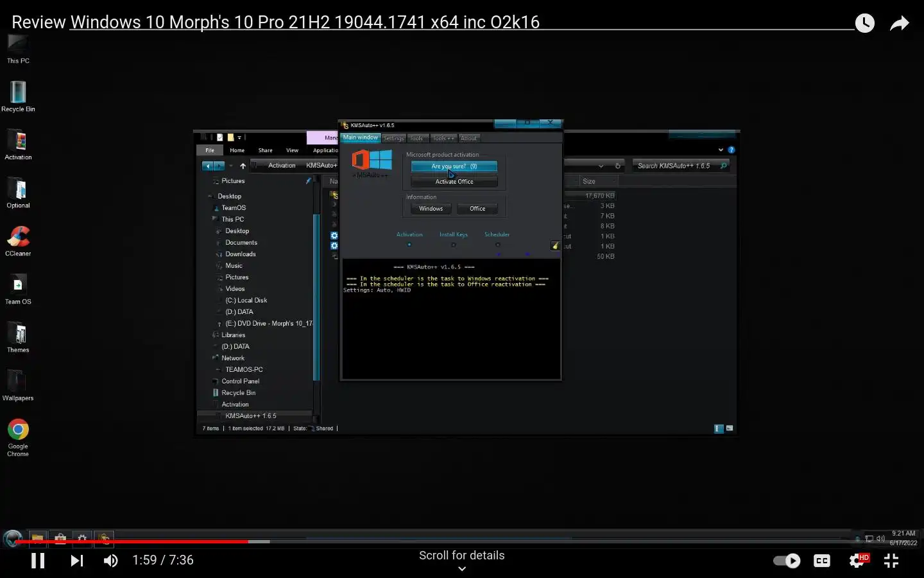Viewport: 924px width, 578px height.
Task: Open Control Panel in navigation tree
Action: (x=241, y=381)
